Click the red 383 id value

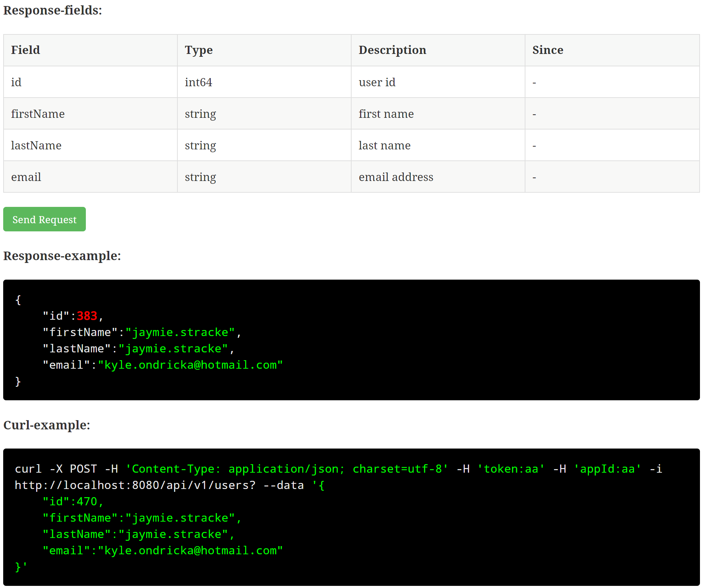tap(87, 316)
